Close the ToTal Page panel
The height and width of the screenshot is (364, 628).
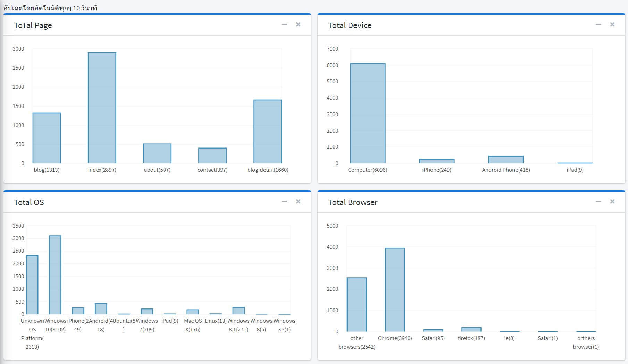pyautogui.click(x=298, y=24)
